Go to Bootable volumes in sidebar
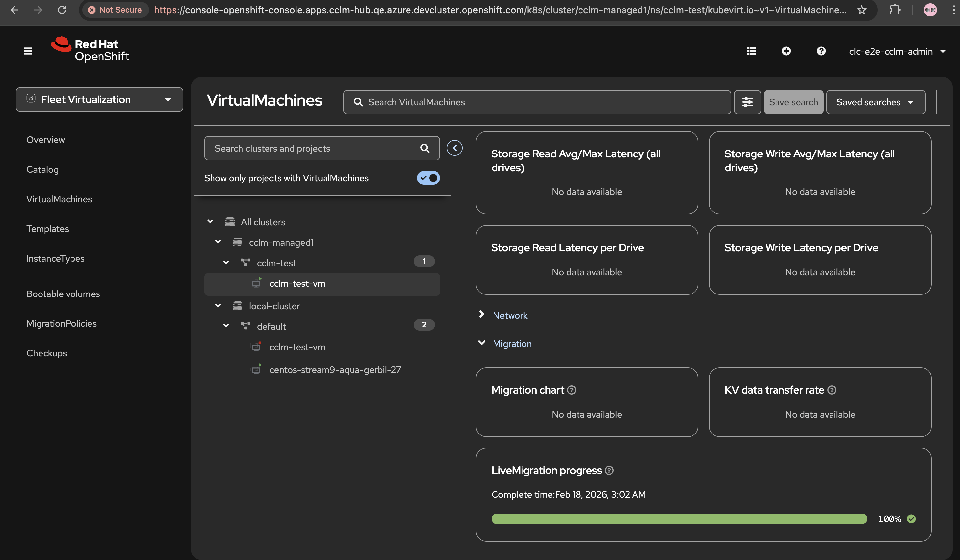The height and width of the screenshot is (560, 960). (63, 294)
